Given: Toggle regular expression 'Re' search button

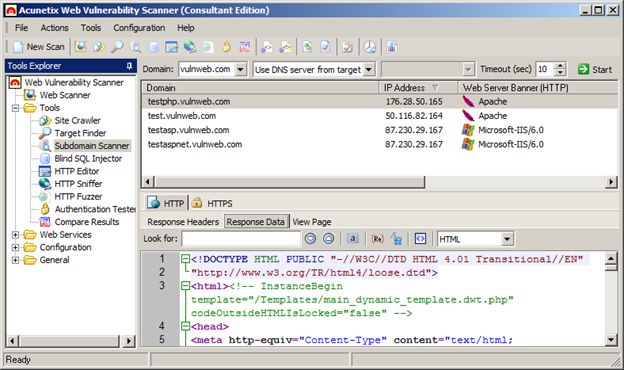Looking at the screenshot, I should click(x=377, y=239).
